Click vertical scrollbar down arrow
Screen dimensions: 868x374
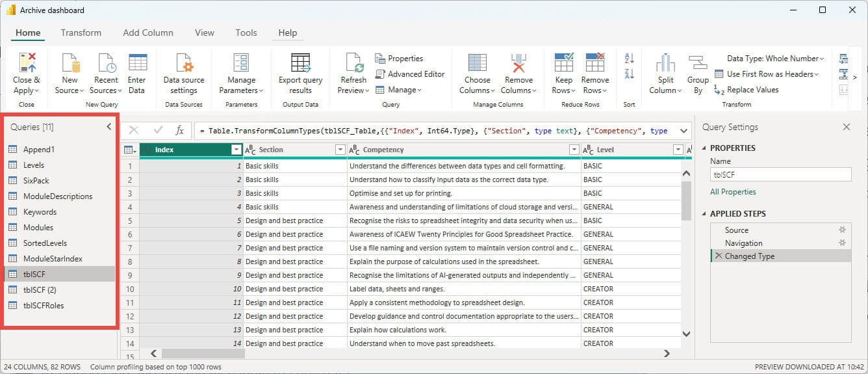click(x=687, y=334)
